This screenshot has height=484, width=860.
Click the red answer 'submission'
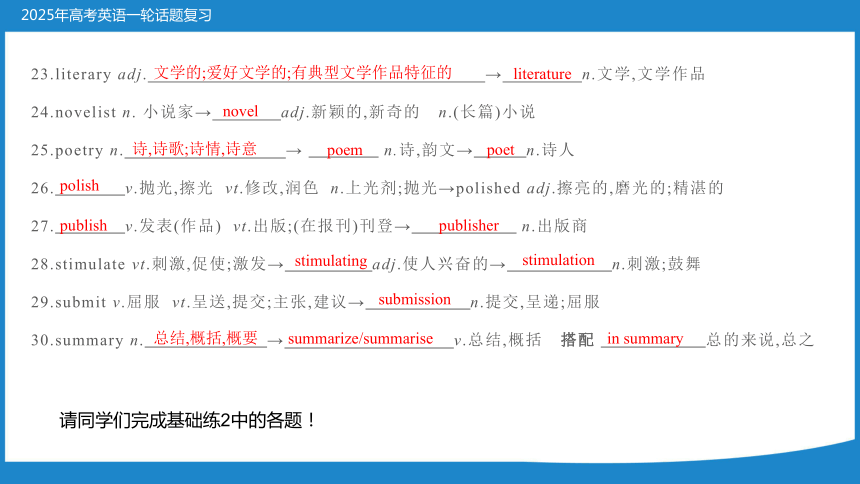pos(415,300)
